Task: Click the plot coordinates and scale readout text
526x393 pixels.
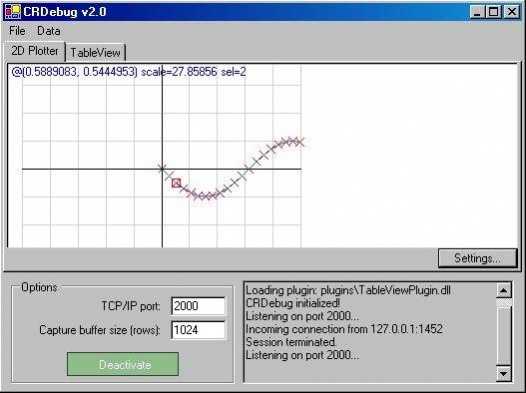Action: tap(128, 72)
